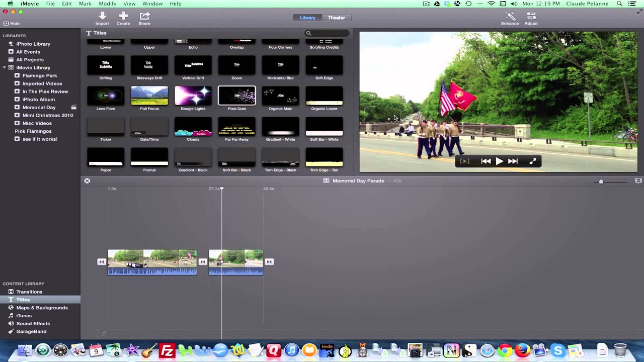The width and height of the screenshot is (644, 362).
Task: Select the Pixie Dust title style
Action: pos(236,96)
